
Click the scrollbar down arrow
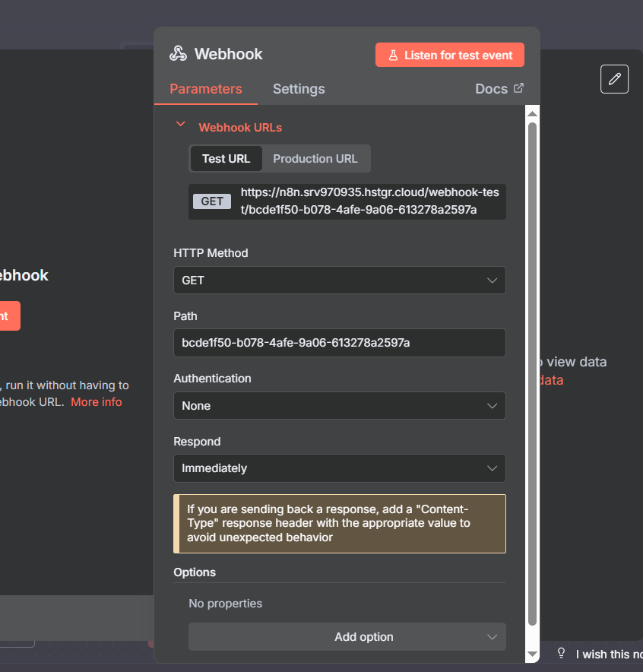coord(532,654)
